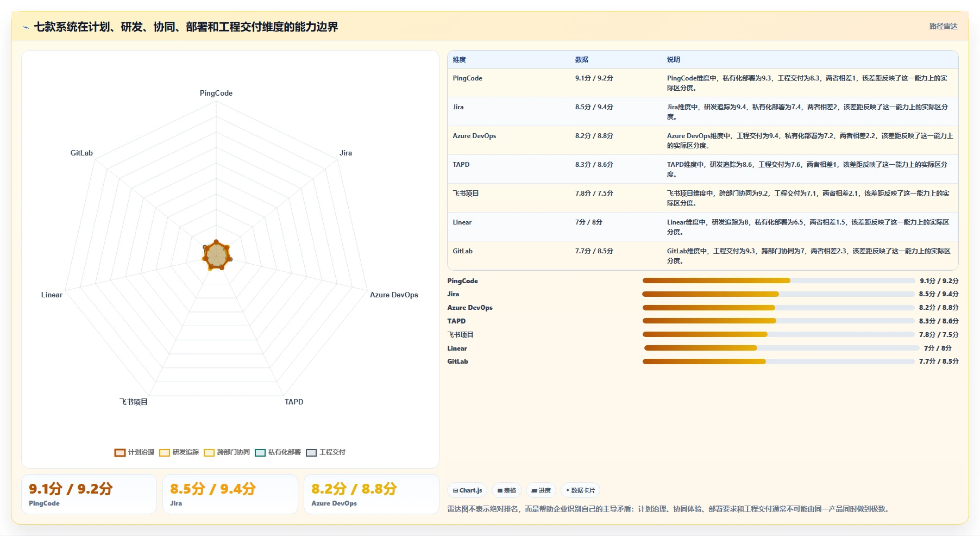
Task: Click the 7.7分 / 8.5分 table cell
Action: [594, 251]
